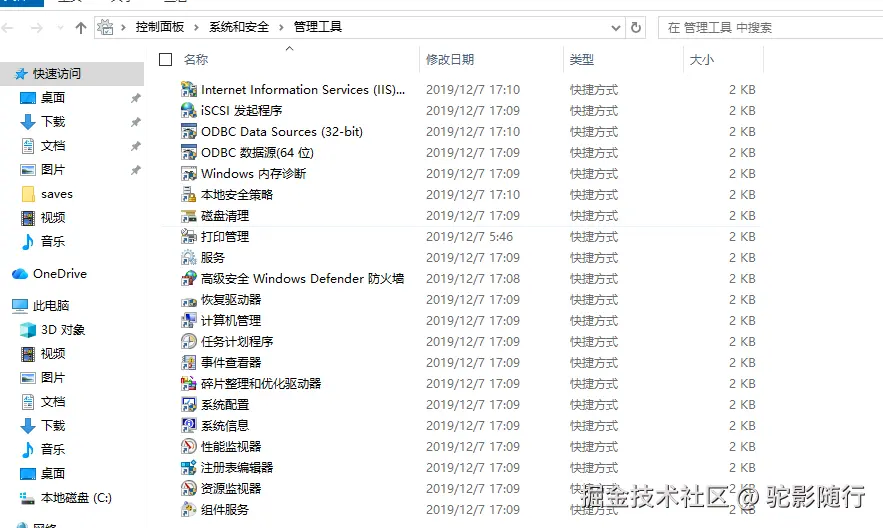The image size is (883, 528).
Task: Click 快捷方式 type cell of 服务 row
Action: [594, 258]
